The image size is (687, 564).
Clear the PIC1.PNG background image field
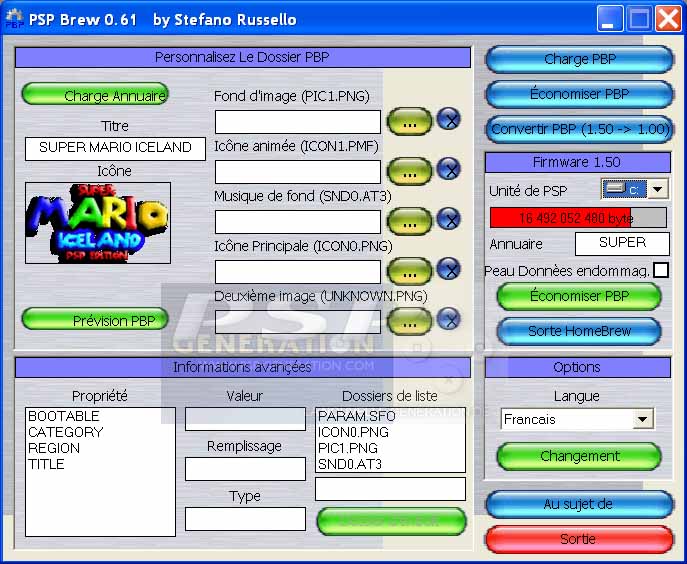click(449, 119)
